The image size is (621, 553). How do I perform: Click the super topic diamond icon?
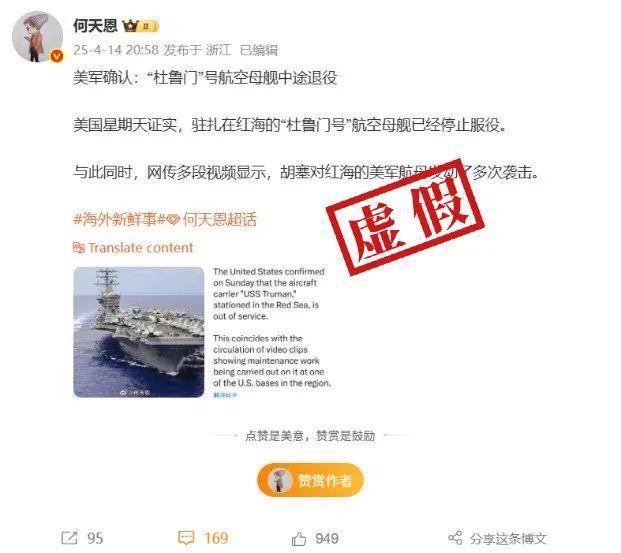(x=173, y=219)
